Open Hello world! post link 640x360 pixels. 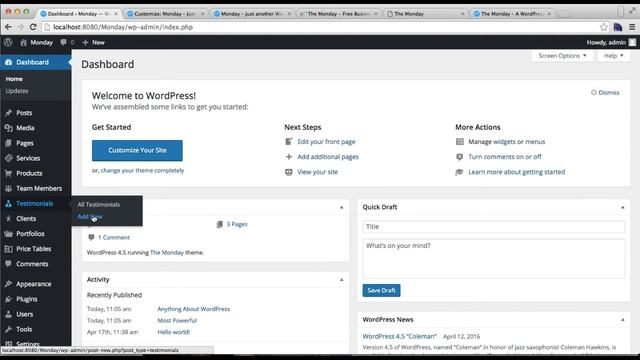coord(173,332)
